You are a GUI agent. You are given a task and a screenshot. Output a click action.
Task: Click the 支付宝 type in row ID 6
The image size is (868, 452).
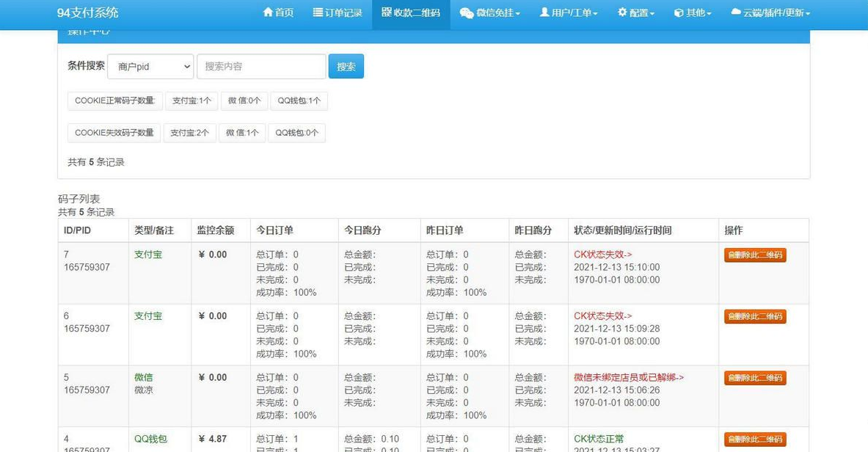pos(147,316)
